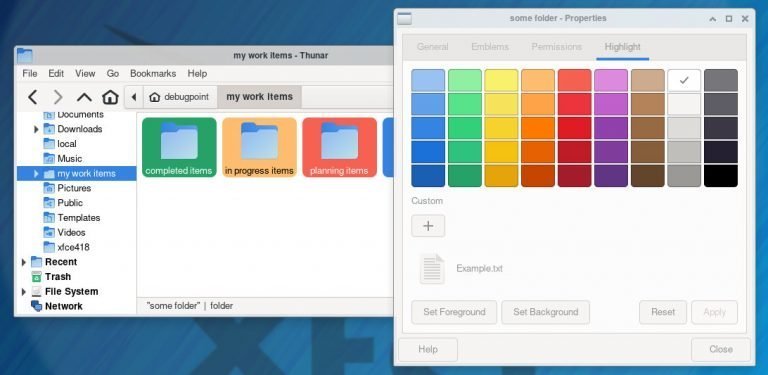
Task: Open Trash in the sidebar
Action: point(51,277)
